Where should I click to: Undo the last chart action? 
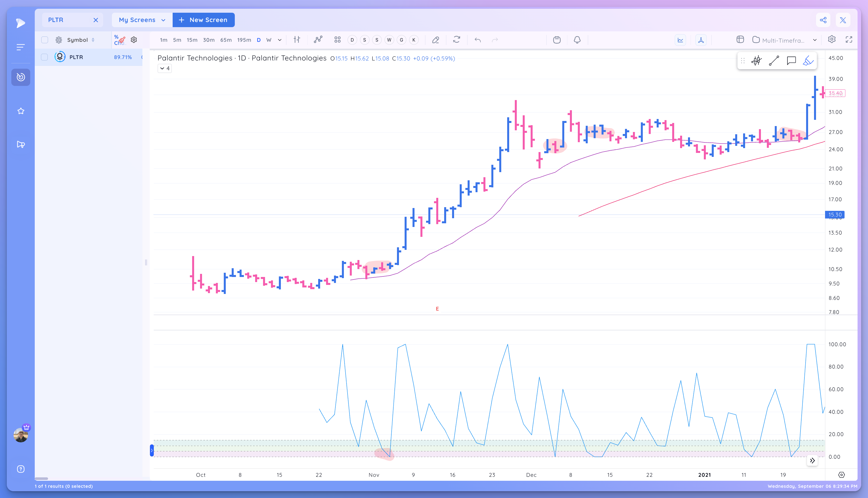tap(478, 40)
